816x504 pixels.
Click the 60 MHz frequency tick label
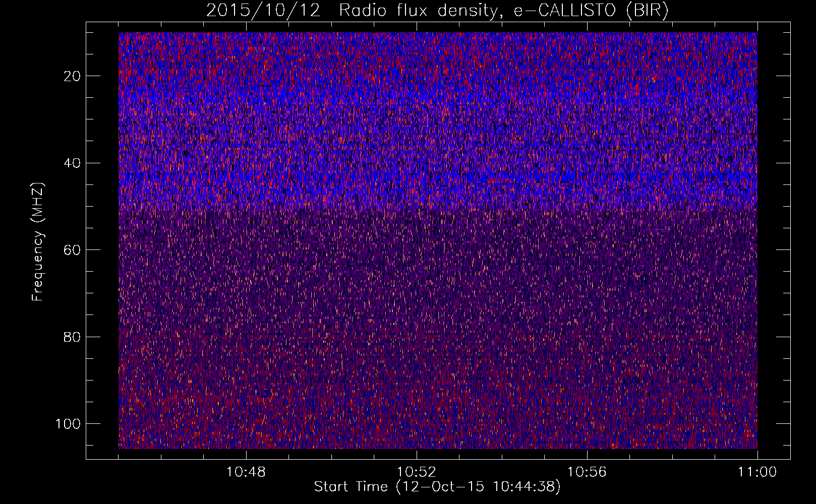(x=73, y=250)
